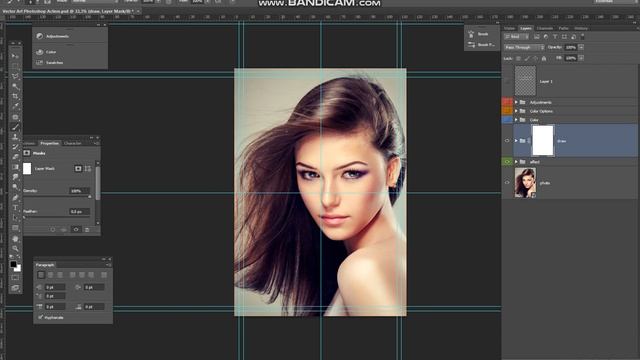The width and height of the screenshot is (640, 360).
Task: Hide the effect group layer
Action: tap(507, 162)
